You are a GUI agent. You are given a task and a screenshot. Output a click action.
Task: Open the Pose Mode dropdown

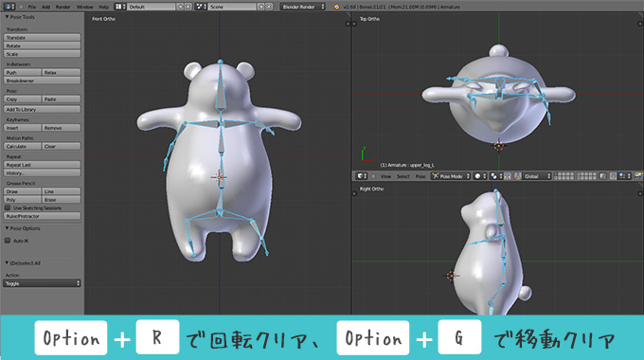pyautogui.click(x=451, y=176)
